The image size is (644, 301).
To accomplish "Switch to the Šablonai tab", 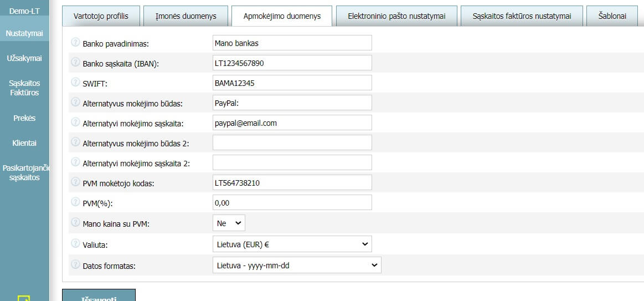I will [612, 16].
